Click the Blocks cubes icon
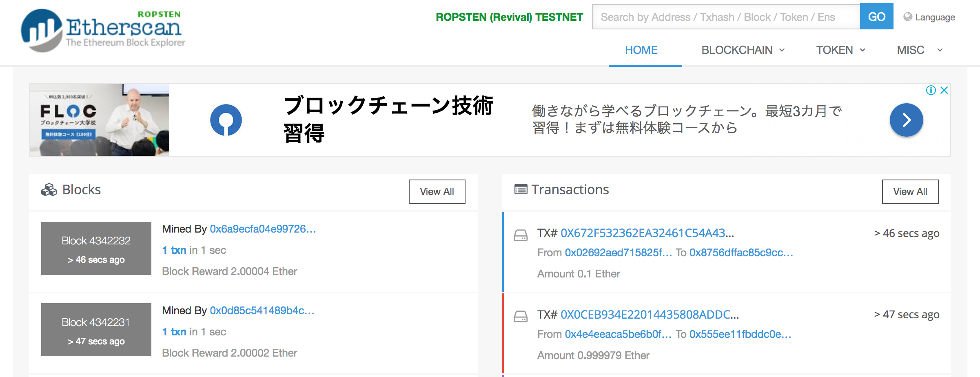 coord(49,190)
